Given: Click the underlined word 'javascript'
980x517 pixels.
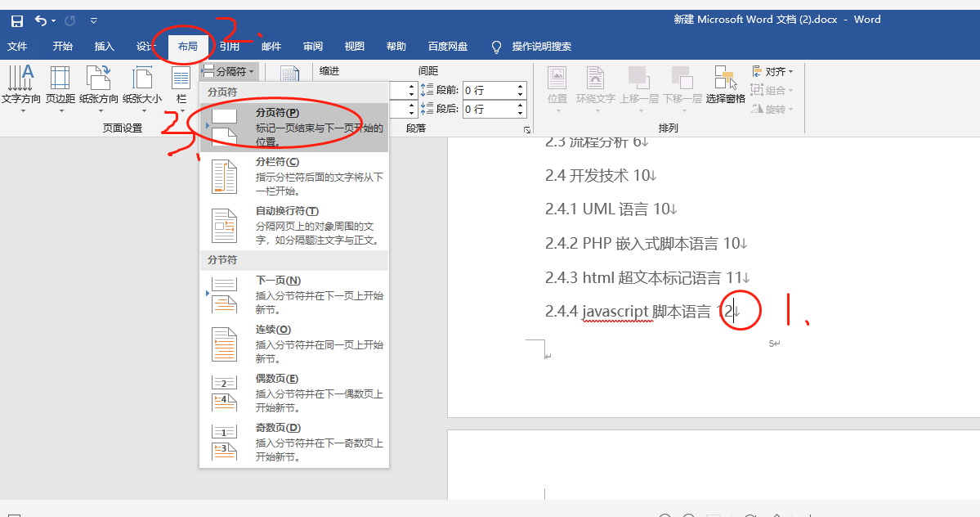Looking at the screenshot, I should pos(615,312).
